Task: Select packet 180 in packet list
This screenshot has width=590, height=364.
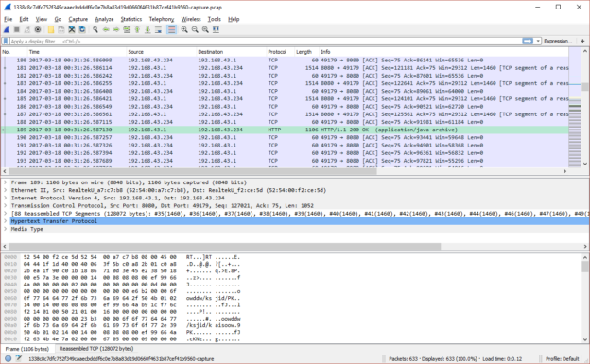Action: coord(285,61)
